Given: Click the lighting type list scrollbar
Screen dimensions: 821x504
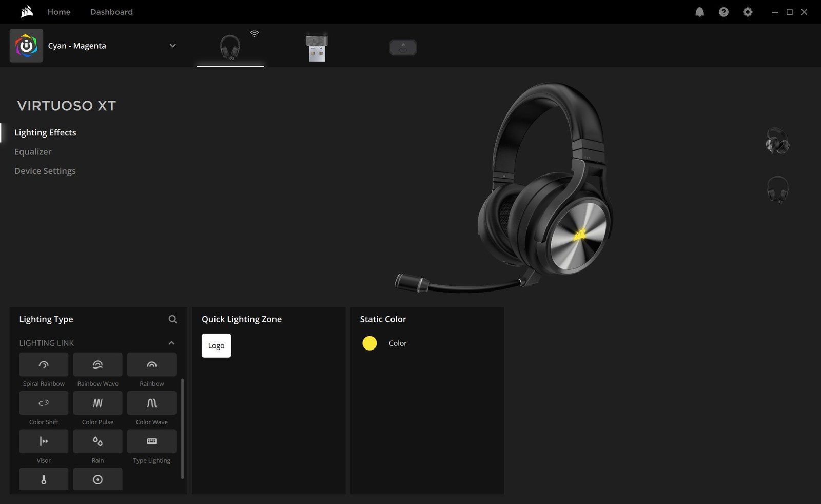Looking at the screenshot, I should click(x=182, y=429).
